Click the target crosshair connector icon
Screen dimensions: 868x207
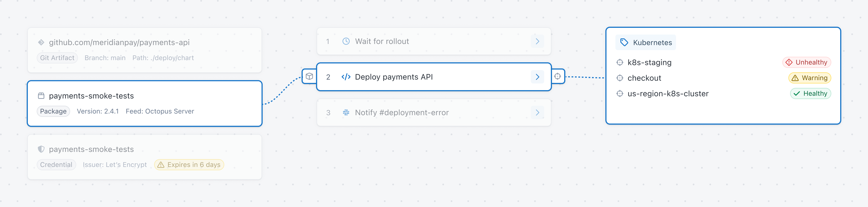point(558,77)
